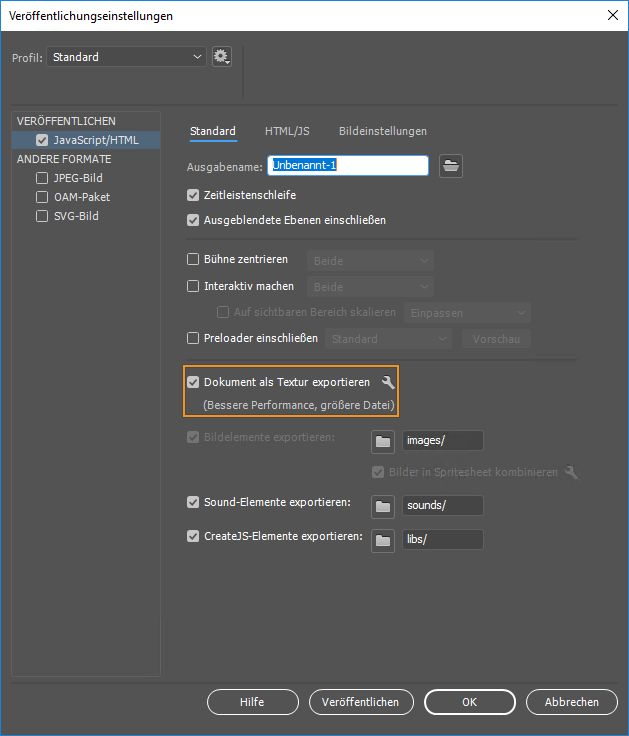Screen dimensions: 629x736
Task: Enable Preloader einschließen checkbox
Action: [x=193, y=338]
